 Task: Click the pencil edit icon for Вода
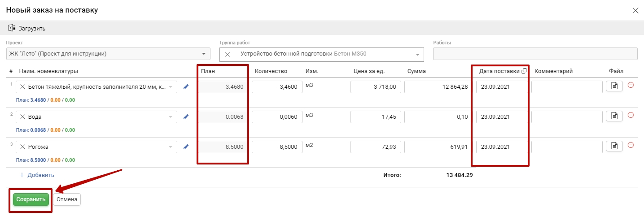click(x=186, y=117)
